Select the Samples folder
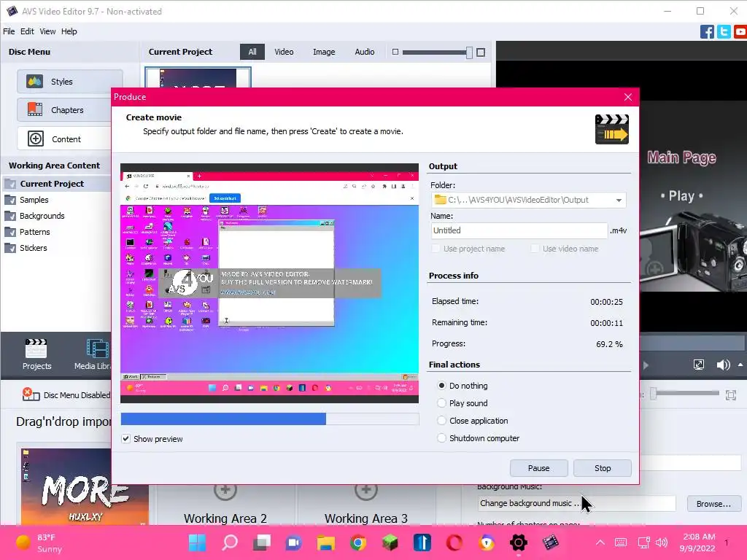Image resolution: width=747 pixels, height=560 pixels. [x=34, y=200]
